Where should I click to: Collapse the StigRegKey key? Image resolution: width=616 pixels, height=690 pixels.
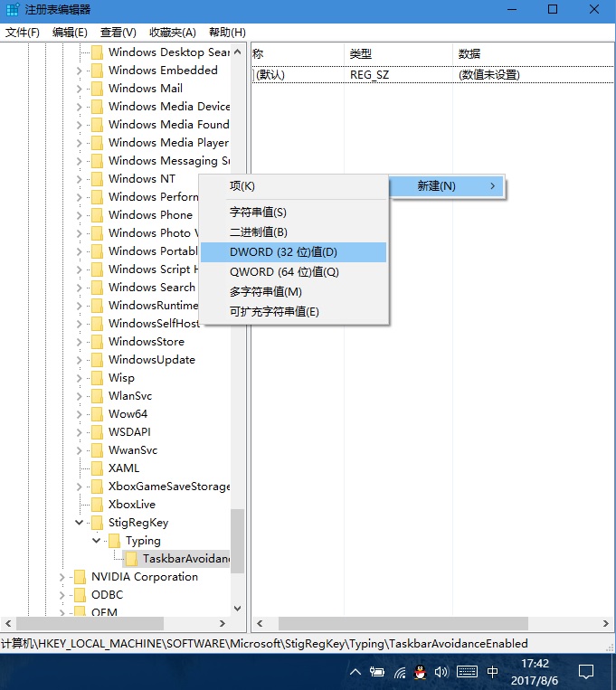click(x=79, y=523)
